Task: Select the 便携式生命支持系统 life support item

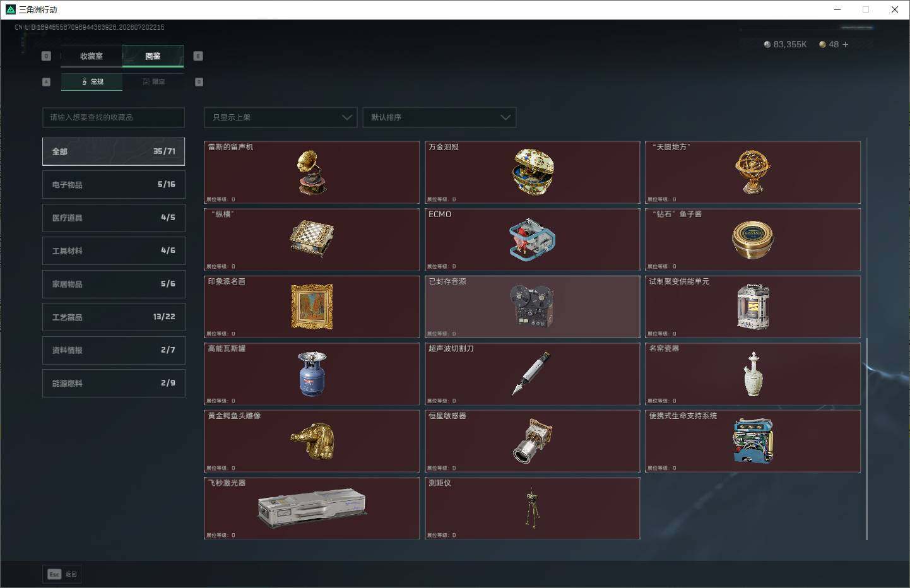Action: point(753,441)
